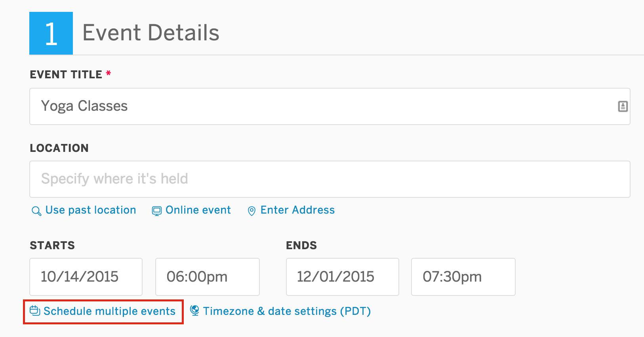Viewport: 644px width, 337px height.
Task: Click the Event Details section heading
Action: [x=151, y=32]
